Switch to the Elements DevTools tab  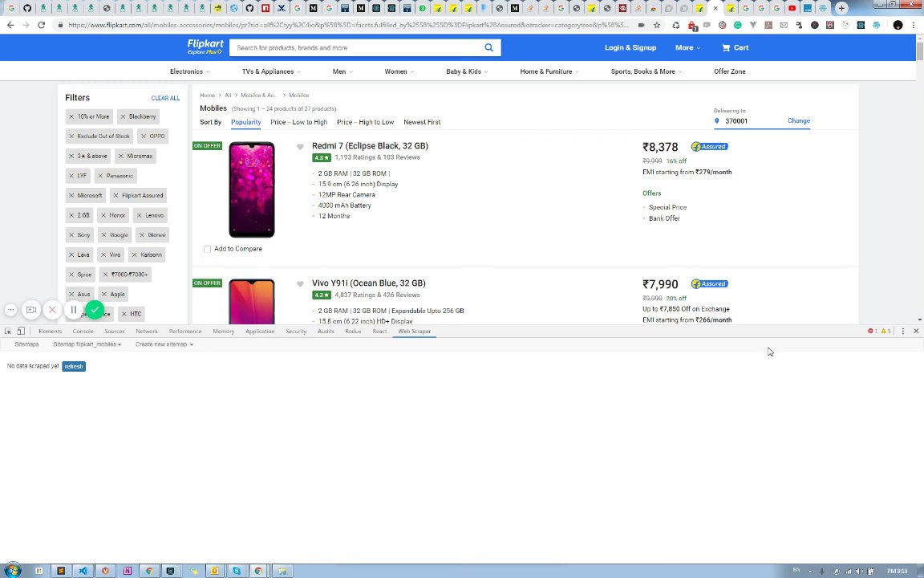coord(50,332)
